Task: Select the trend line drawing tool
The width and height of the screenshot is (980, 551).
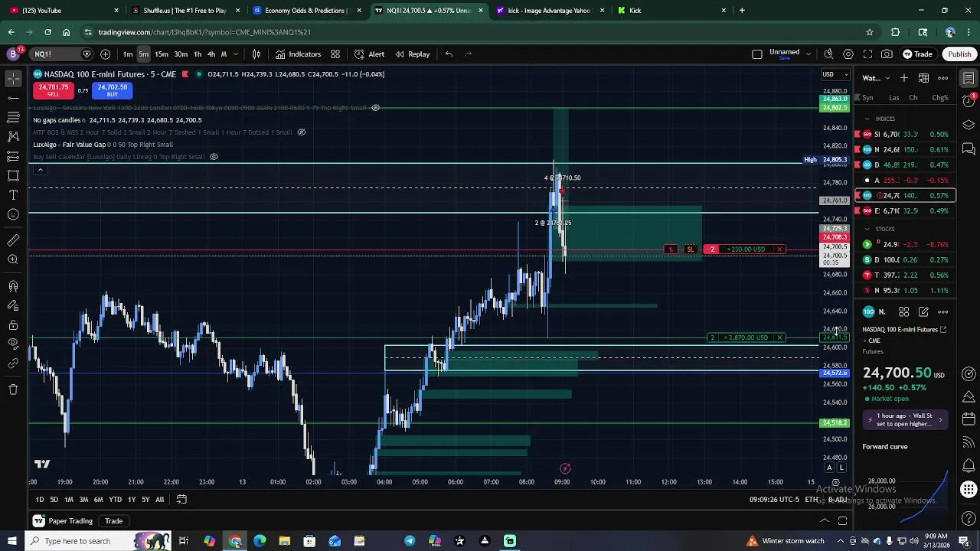Action: (13, 98)
